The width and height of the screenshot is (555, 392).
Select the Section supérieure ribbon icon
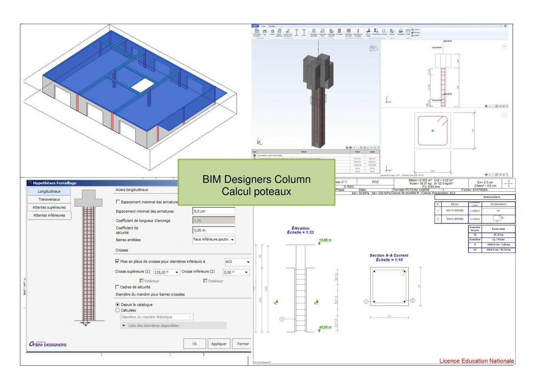[x=280, y=32]
